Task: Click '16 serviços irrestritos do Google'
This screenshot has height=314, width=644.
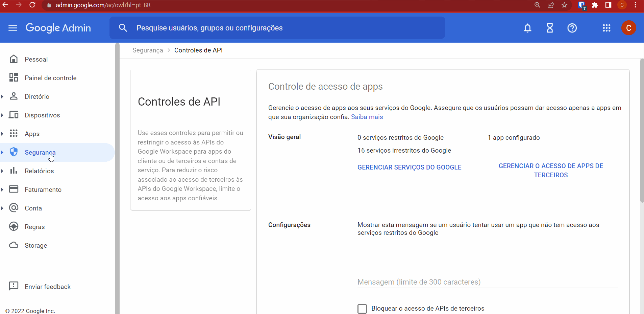Action: [404, 151]
